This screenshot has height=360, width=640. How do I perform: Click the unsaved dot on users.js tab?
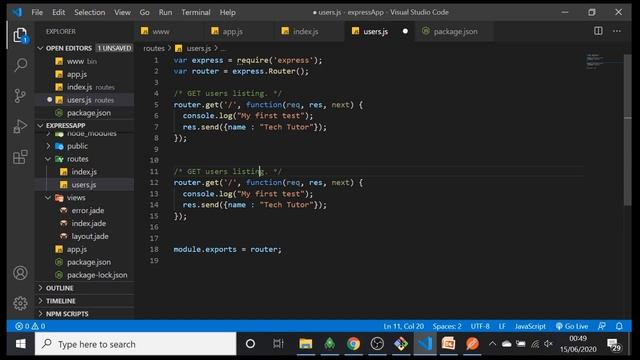[405, 31]
